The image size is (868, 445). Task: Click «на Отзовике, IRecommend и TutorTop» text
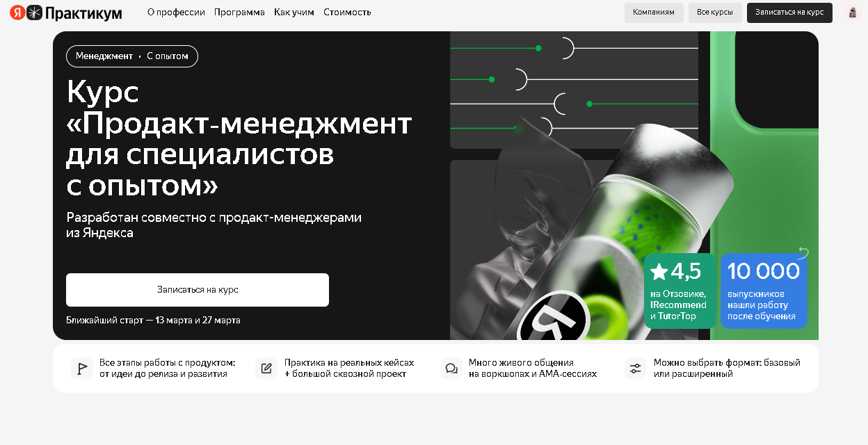[x=678, y=305]
